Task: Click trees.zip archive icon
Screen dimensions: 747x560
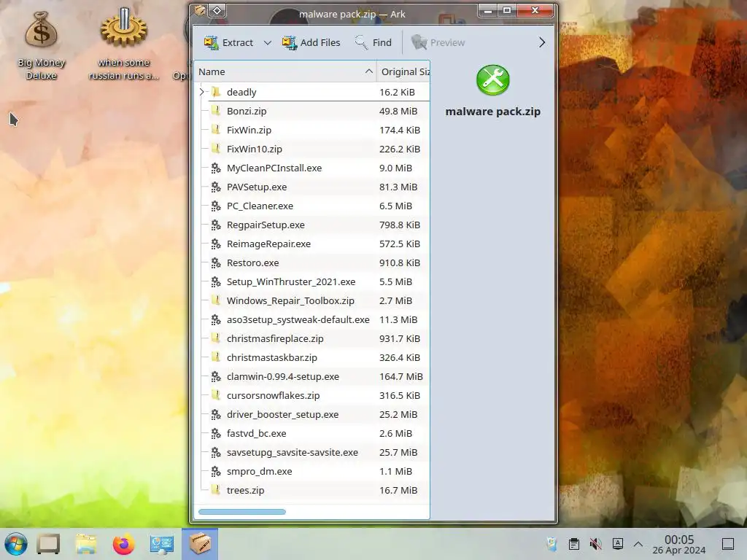Action: click(216, 490)
